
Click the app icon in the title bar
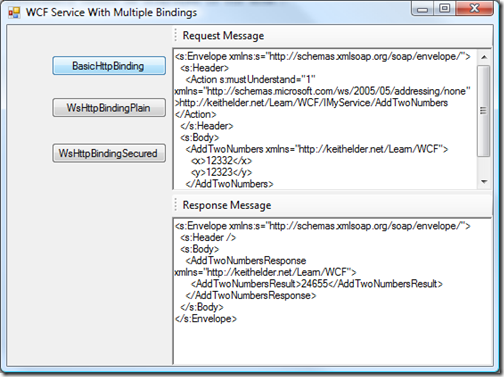(14, 13)
